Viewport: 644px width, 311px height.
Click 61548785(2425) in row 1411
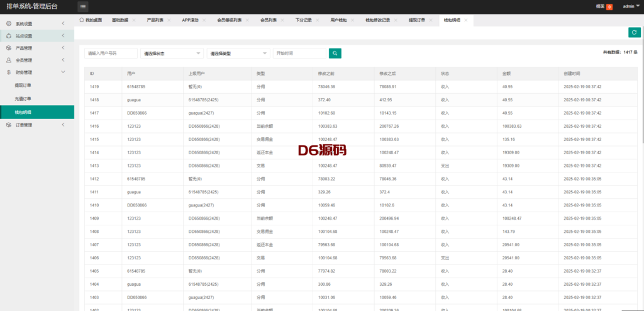(x=203, y=192)
